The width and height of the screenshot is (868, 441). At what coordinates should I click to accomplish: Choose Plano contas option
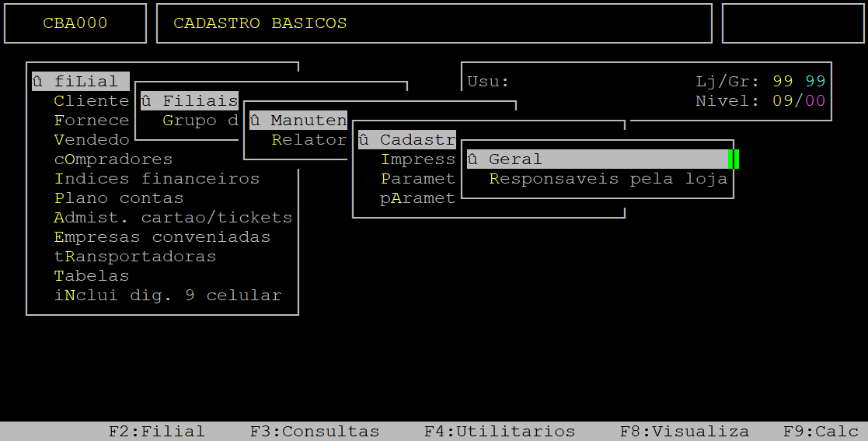point(118,198)
